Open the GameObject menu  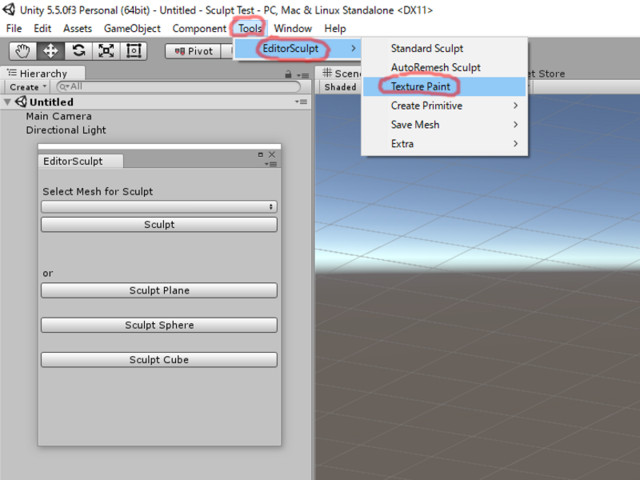tap(132, 29)
